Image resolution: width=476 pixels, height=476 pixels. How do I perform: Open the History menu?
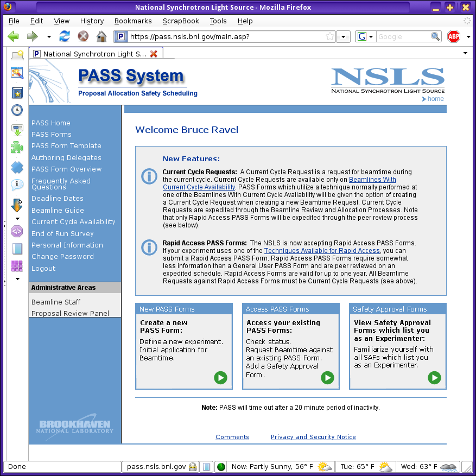92,21
